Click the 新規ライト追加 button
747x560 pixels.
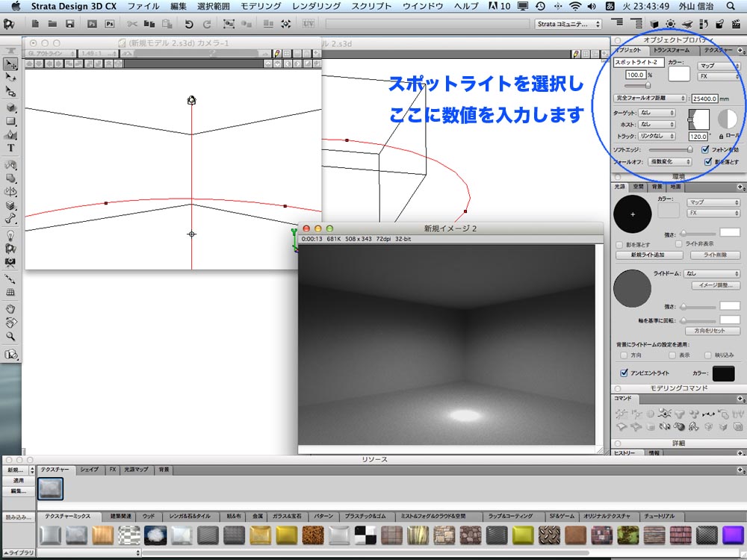pos(648,255)
